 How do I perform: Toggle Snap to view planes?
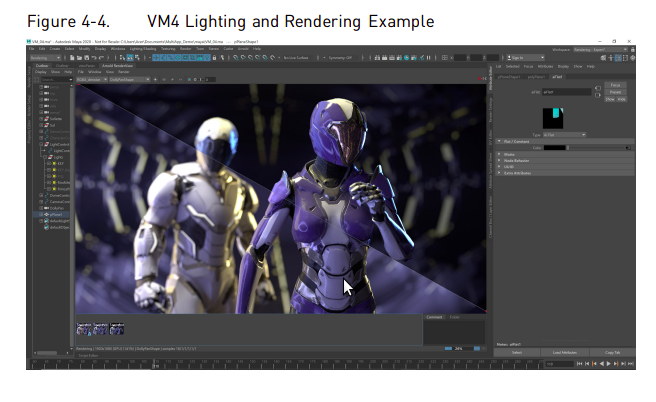[265, 58]
